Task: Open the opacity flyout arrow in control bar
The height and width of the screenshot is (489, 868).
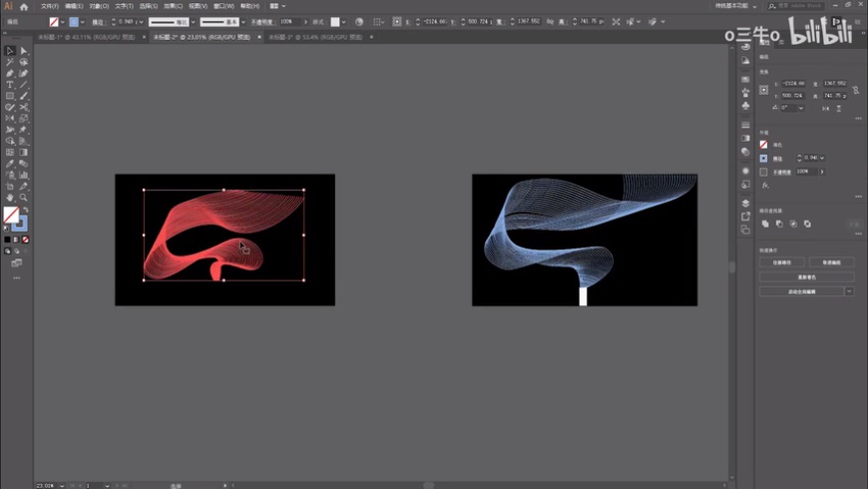Action: pos(305,21)
